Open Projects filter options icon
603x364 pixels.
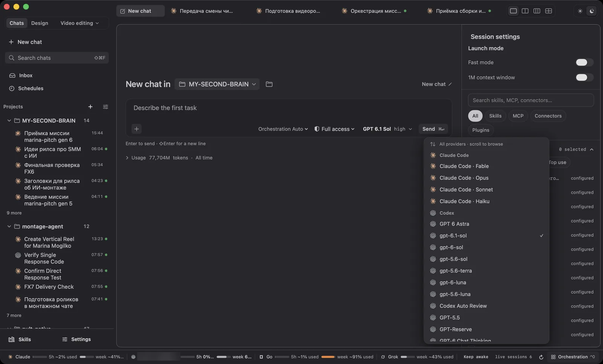pos(106,107)
